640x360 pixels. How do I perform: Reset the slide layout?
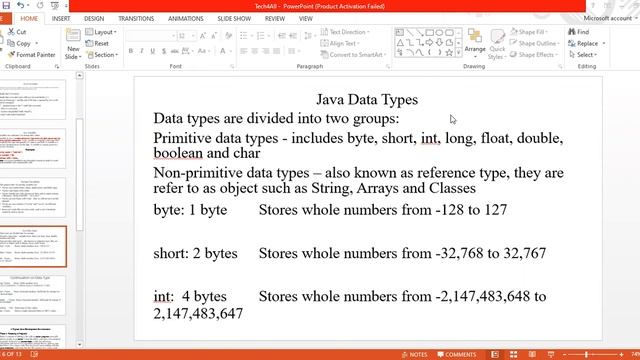point(97,43)
